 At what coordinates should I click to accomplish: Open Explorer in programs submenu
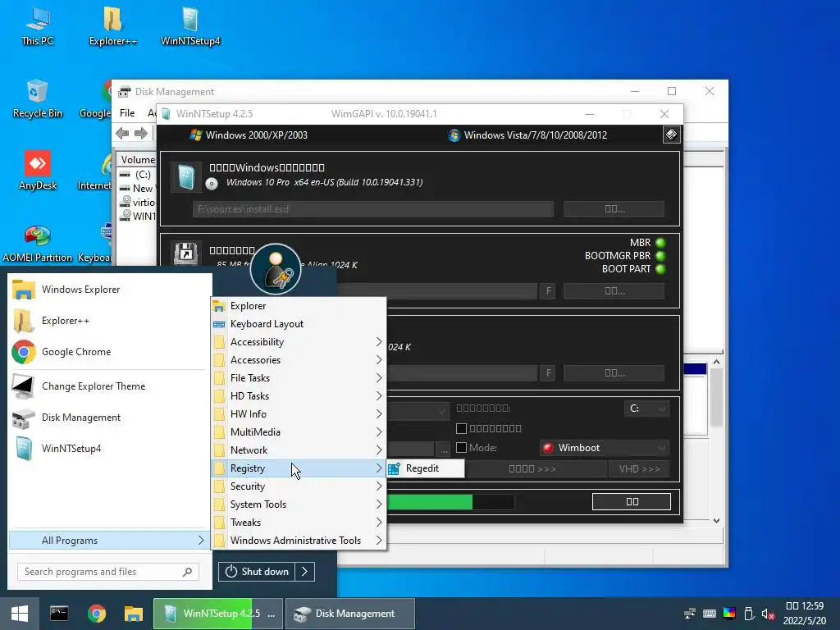point(299,306)
